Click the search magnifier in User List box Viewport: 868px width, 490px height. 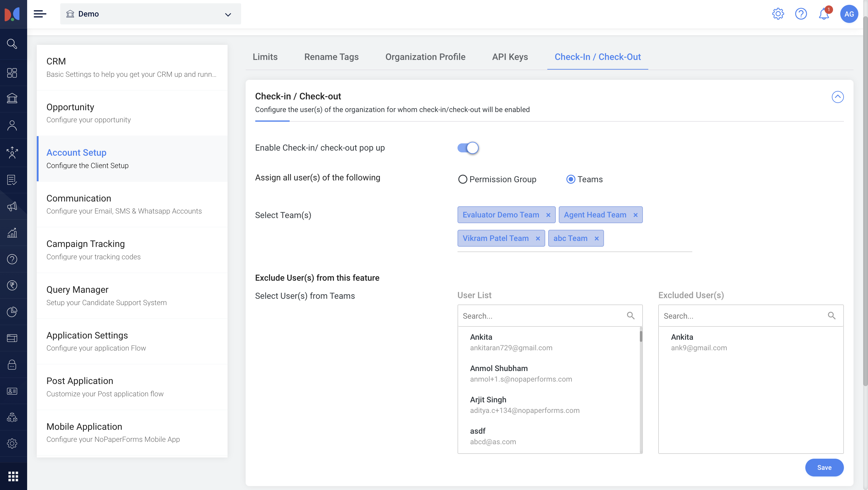pyautogui.click(x=631, y=316)
